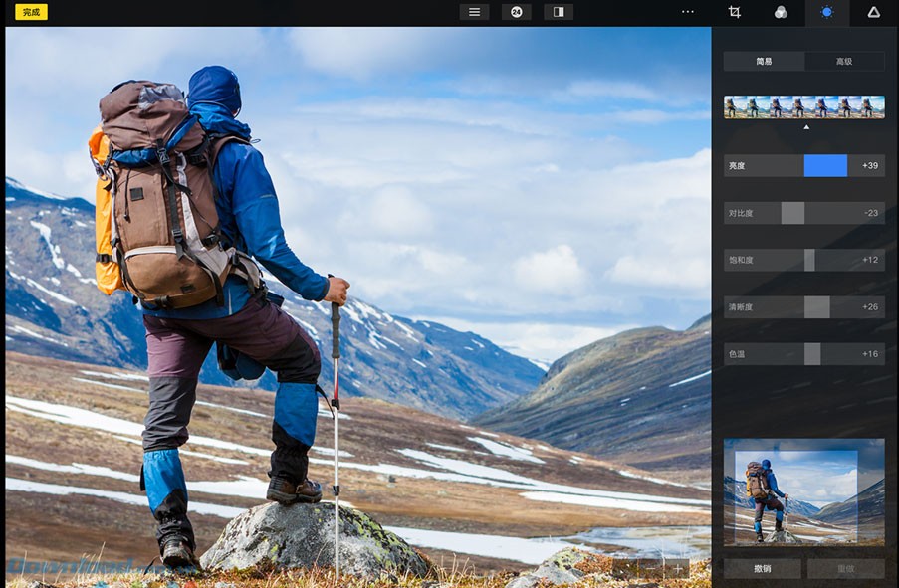
Task: Open the triangle sharpen tool
Action: [873, 12]
